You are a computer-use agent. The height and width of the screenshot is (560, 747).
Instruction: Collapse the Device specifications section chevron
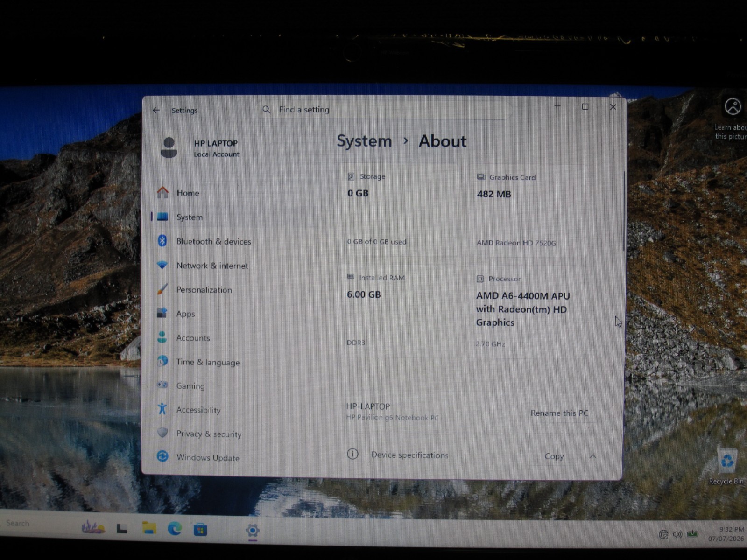(x=593, y=456)
